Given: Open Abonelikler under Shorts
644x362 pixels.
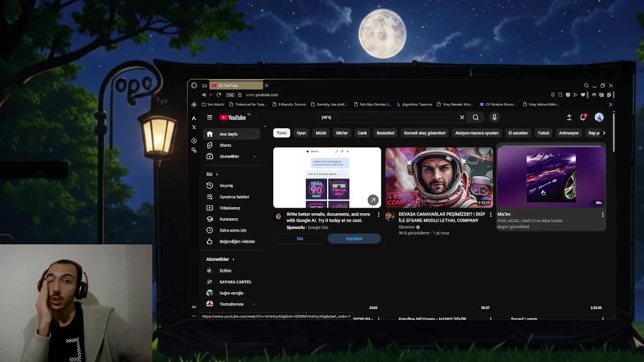Looking at the screenshot, I should (231, 156).
